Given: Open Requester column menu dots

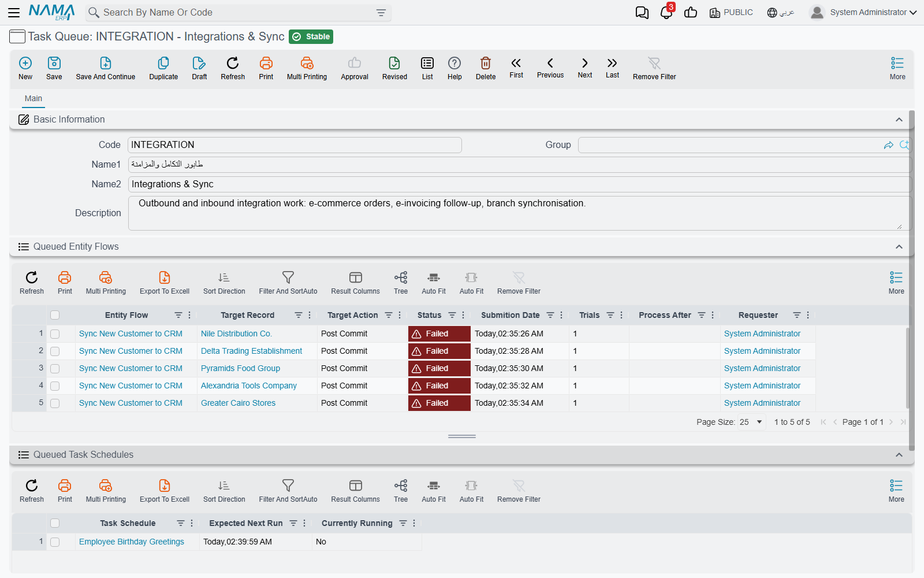Looking at the screenshot, I should pos(808,315).
